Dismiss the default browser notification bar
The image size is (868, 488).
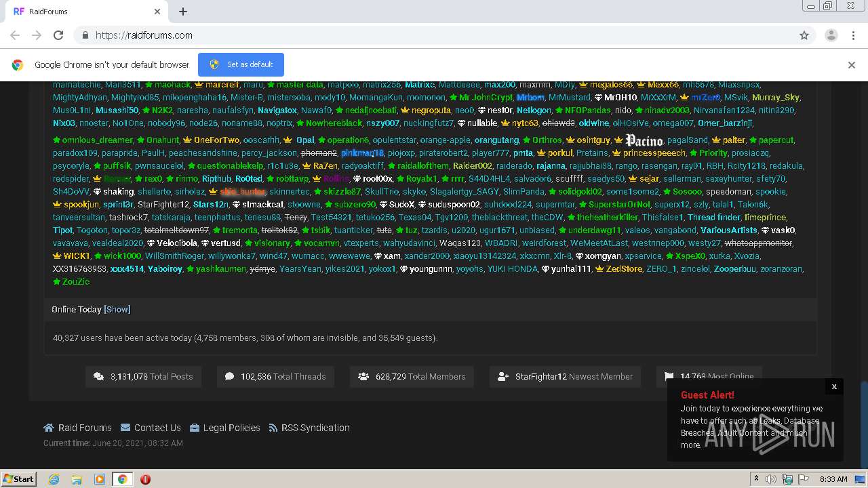point(852,65)
